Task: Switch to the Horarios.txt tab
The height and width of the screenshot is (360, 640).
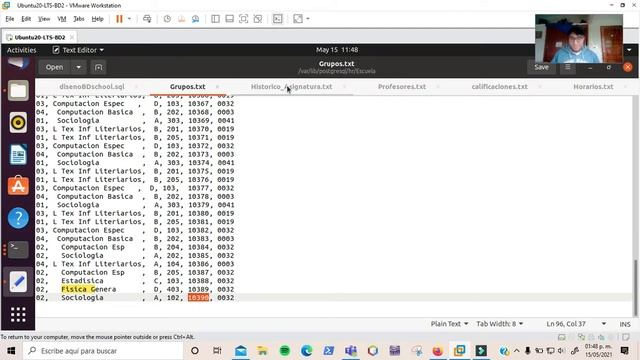Action: coord(593,87)
